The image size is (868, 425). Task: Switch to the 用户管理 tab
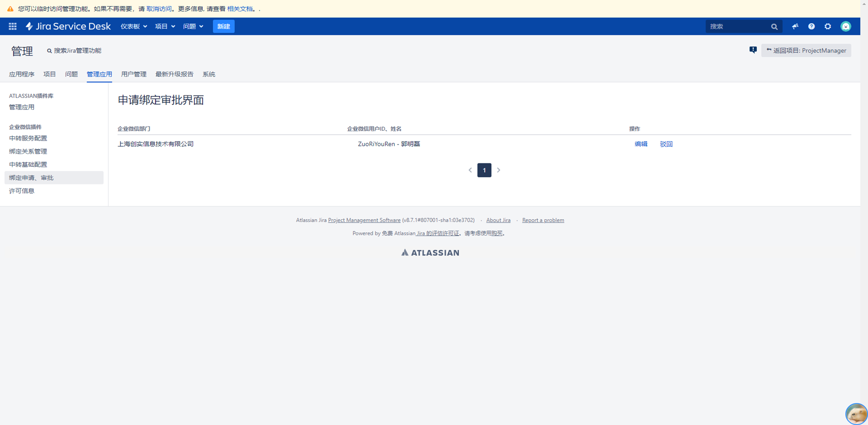(x=134, y=74)
